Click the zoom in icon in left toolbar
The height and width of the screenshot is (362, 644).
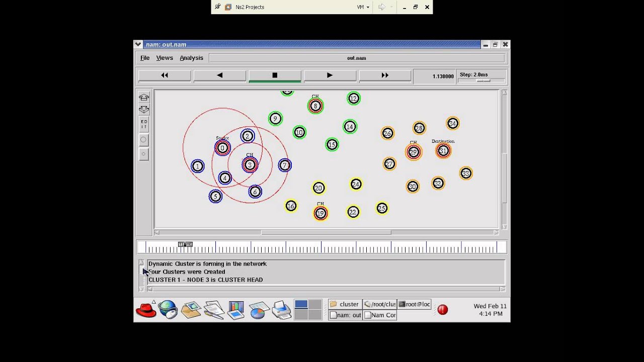144,97
